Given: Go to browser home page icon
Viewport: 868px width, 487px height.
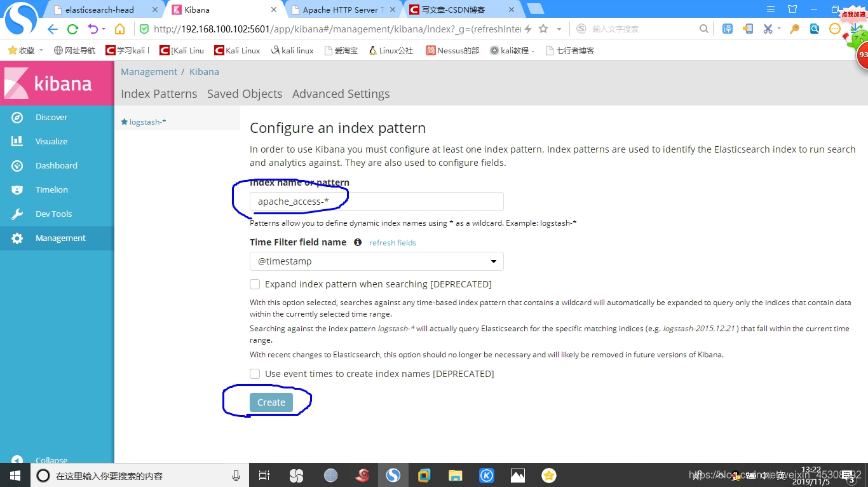Looking at the screenshot, I should click(x=119, y=29).
